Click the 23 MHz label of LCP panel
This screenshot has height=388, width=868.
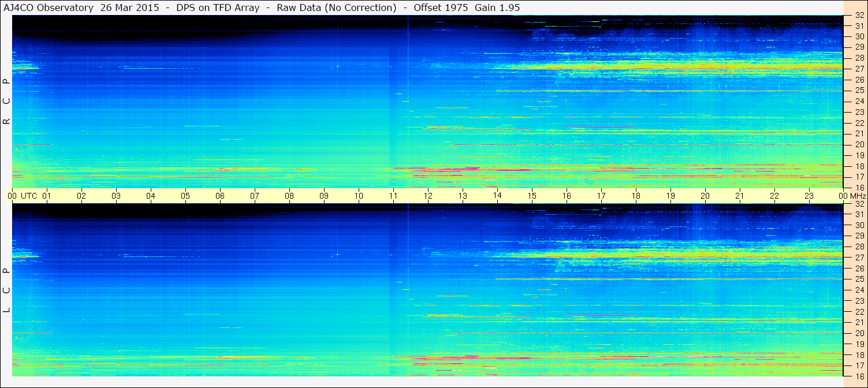click(859, 301)
